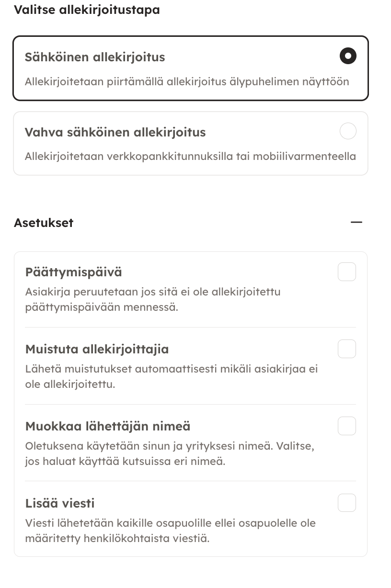This screenshot has height=588, width=391.
Task: Enable the Päättymispäivä checkbox
Action: (347, 272)
